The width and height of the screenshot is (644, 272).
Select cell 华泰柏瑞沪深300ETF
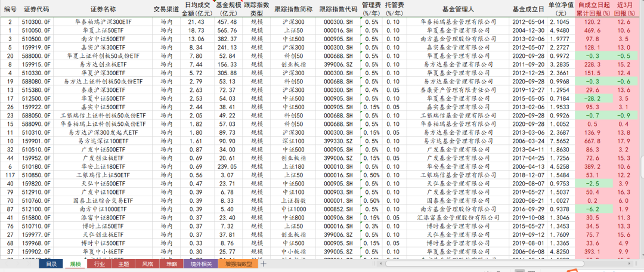(x=103, y=22)
